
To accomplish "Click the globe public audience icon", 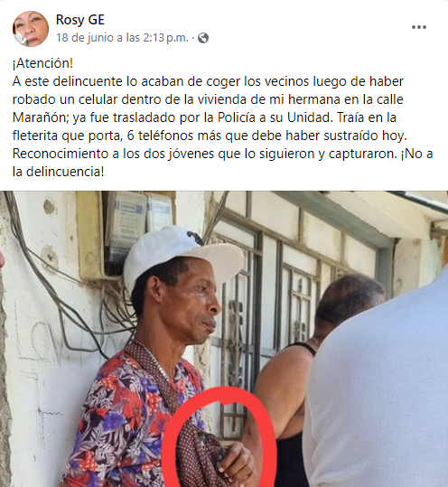I will (203, 38).
